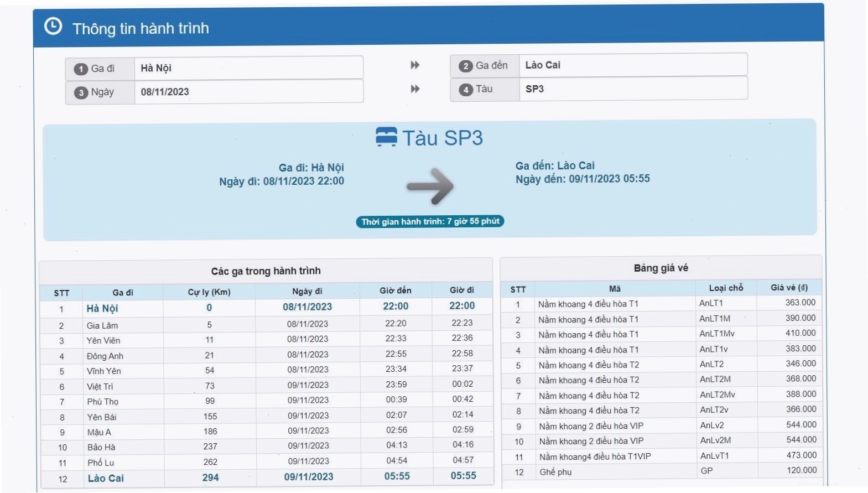Click the train bed icon next to Tàu SP3
This screenshot has height=493, width=868.
pos(386,137)
